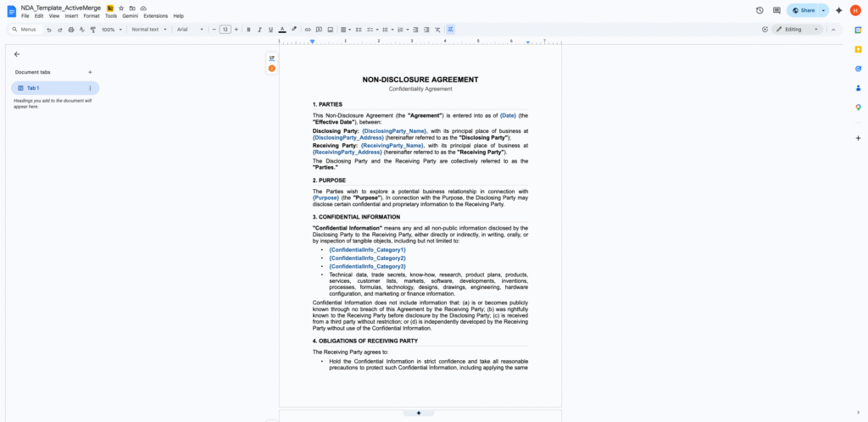Screen dimensions: 868x422
Task: Toggle bold formatting
Action: 248,30
